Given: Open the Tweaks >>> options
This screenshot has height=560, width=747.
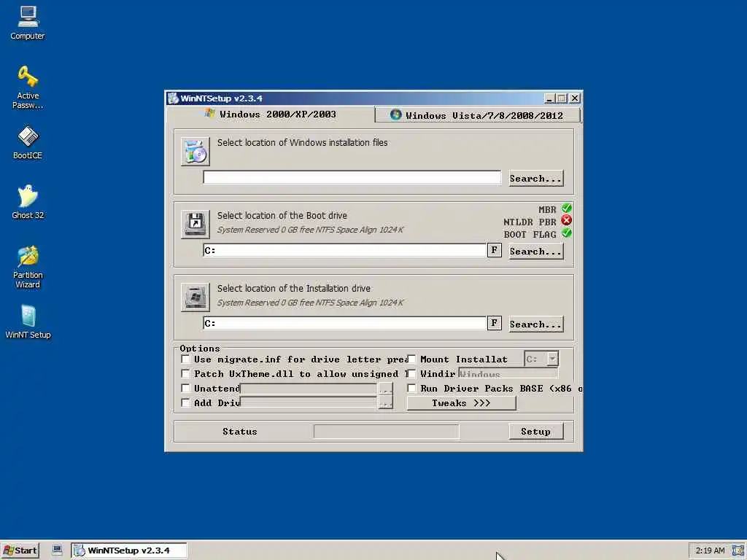Looking at the screenshot, I should [x=461, y=402].
